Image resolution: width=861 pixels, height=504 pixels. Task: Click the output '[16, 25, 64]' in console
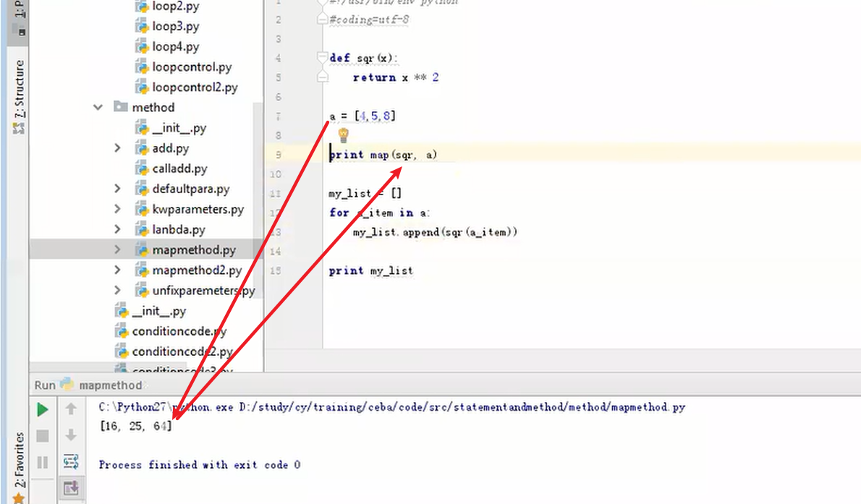(136, 426)
